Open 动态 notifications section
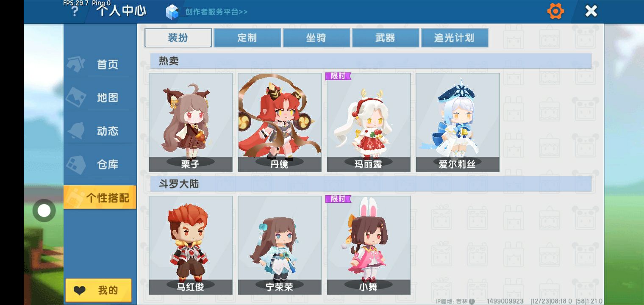Viewport: 644px width, 305px height. pyautogui.click(x=100, y=131)
